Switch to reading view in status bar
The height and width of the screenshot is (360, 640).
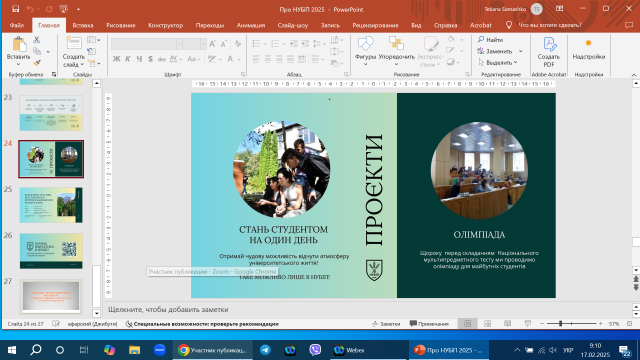[x=507, y=324]
